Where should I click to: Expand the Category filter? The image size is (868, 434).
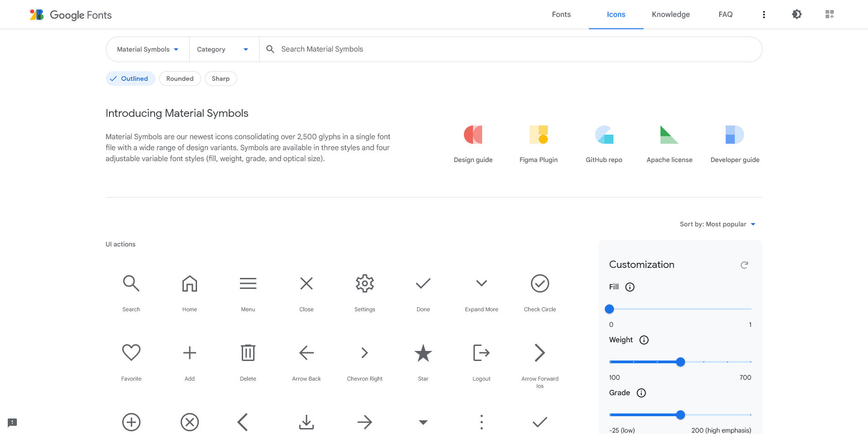223,49
